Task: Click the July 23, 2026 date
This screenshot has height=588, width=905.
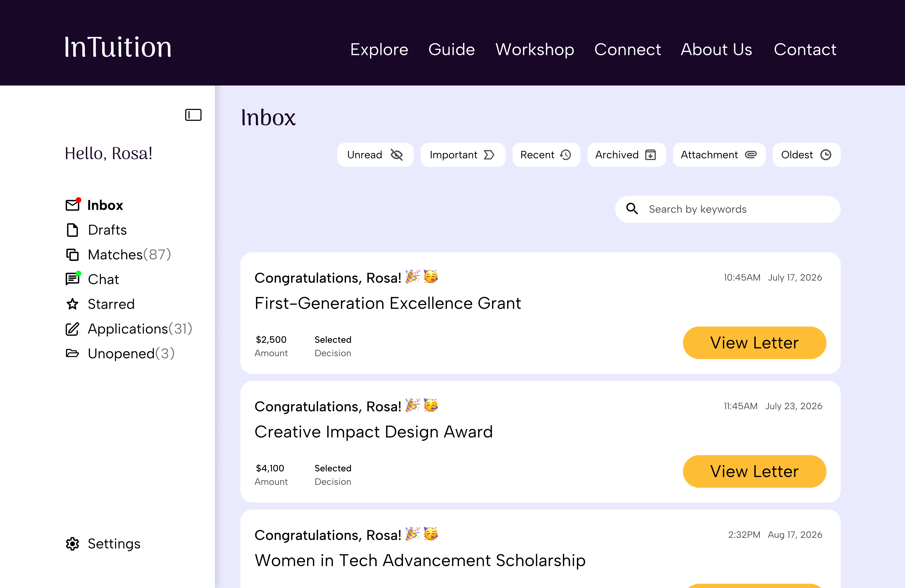Action: (x=794, y=406)
